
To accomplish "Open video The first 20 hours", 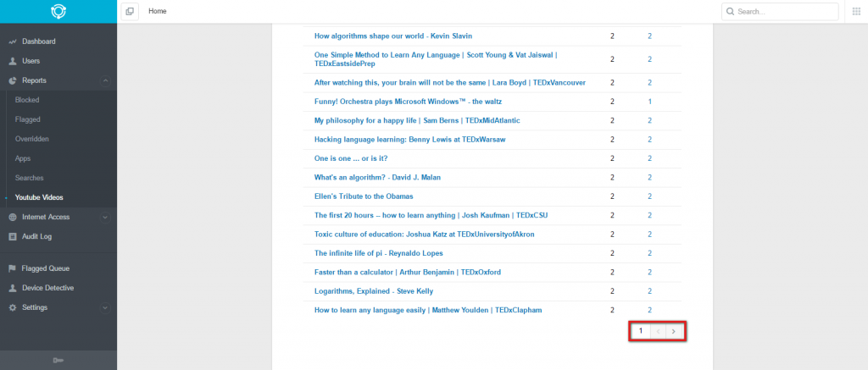I will [x=431, y=215].
